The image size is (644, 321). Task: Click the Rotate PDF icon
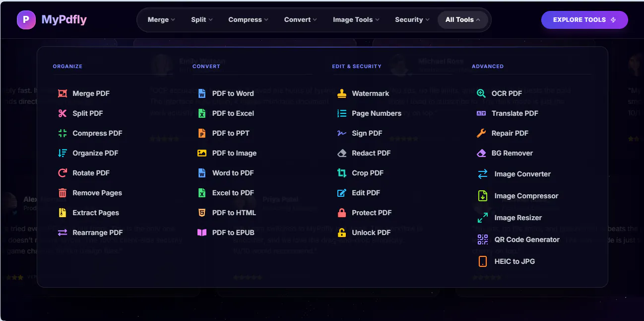(x=62, y=173)
